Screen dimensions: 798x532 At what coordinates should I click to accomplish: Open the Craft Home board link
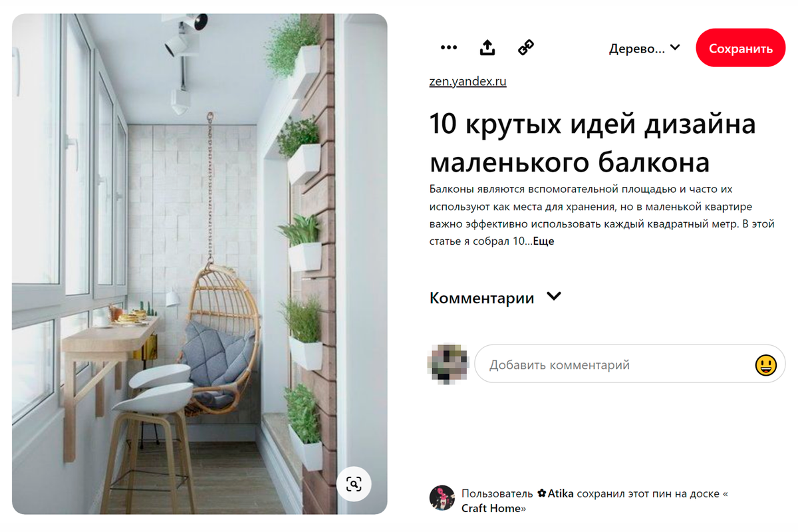click(x=492, y=508)
